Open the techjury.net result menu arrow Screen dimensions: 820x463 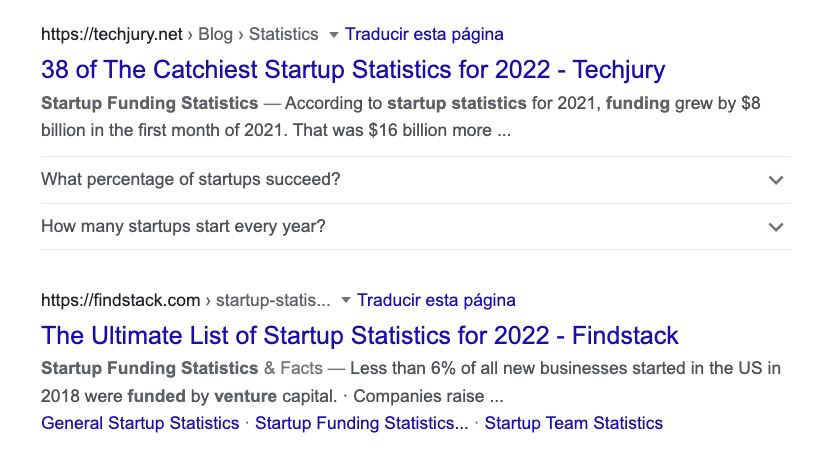[334, 35]
